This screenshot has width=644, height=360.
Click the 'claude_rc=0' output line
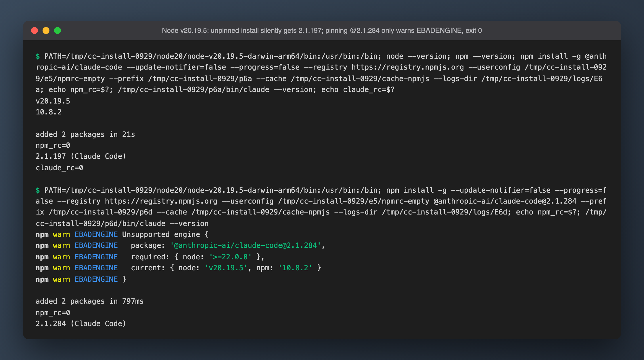[60, 168]
